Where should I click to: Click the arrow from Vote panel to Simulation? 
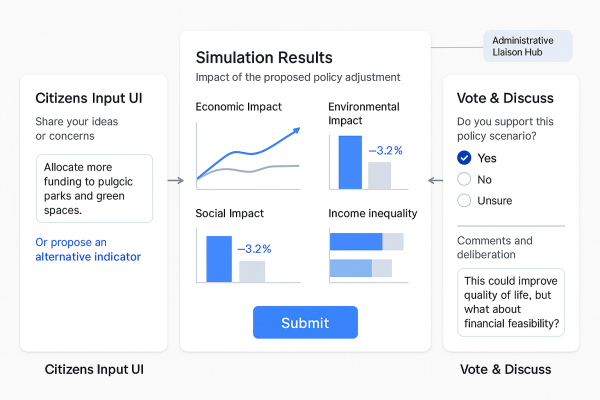pyautogui.click(x=435, y=181)
